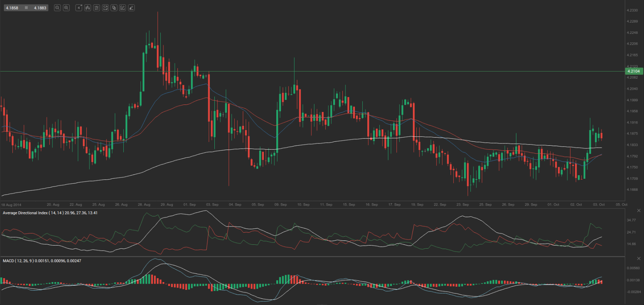Click the 4.2104 price level marker
Screen dimensions: 644x305
click(x=633, y=71)
